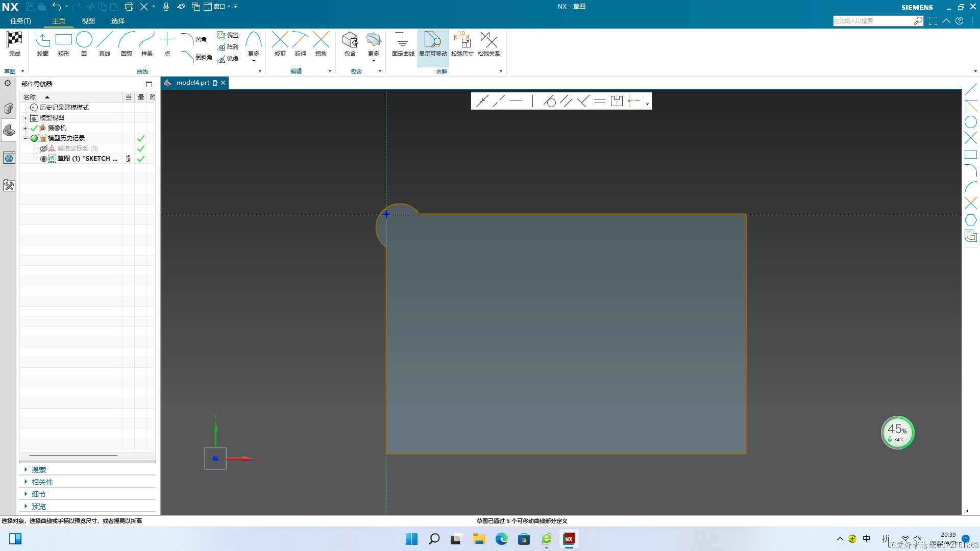Select 历史记录建模模式 tree item
This screenshot has height=551, width=980.
click(64, 108)
